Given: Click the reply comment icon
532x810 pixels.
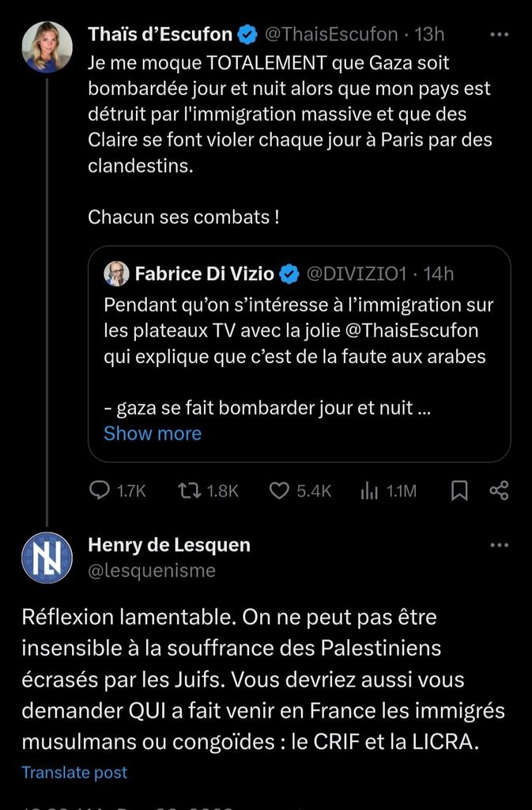Looking at the screenshot, I should [x=99, y=491].
